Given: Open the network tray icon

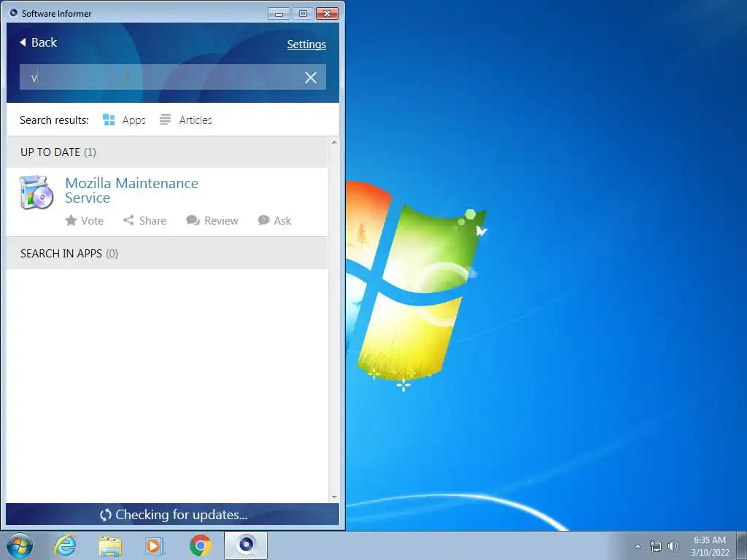Looking at the screenshot, I should [x=656, y=547].
